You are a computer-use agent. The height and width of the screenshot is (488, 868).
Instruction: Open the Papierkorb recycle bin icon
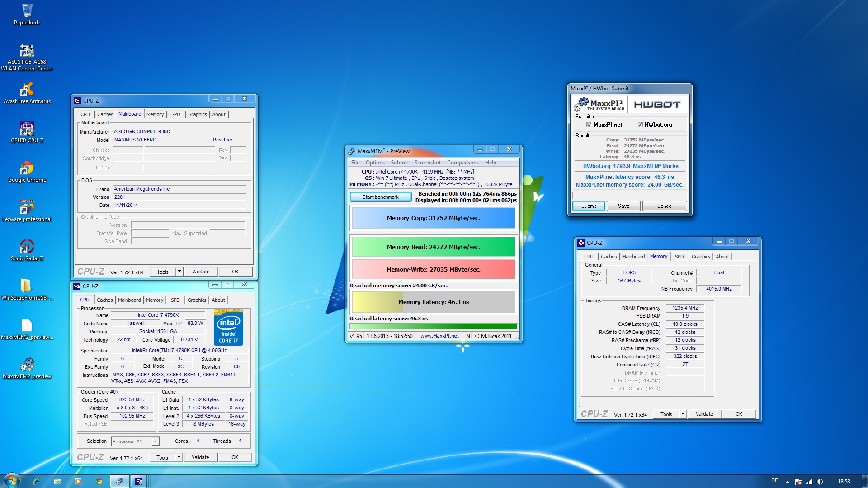(27, 14)
